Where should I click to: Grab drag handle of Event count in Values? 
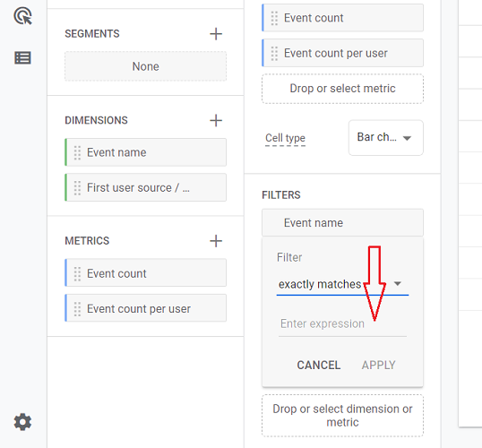[x=274, y=18]
